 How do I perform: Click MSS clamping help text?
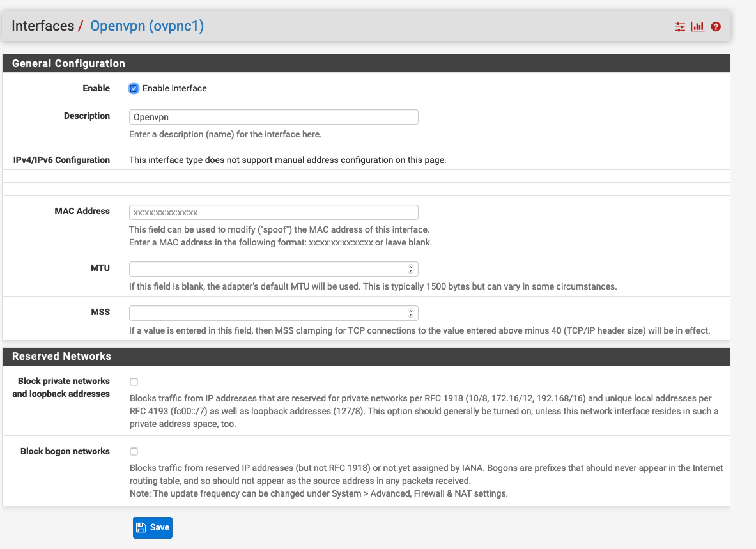pyautogui.click(x=419, y=330)
